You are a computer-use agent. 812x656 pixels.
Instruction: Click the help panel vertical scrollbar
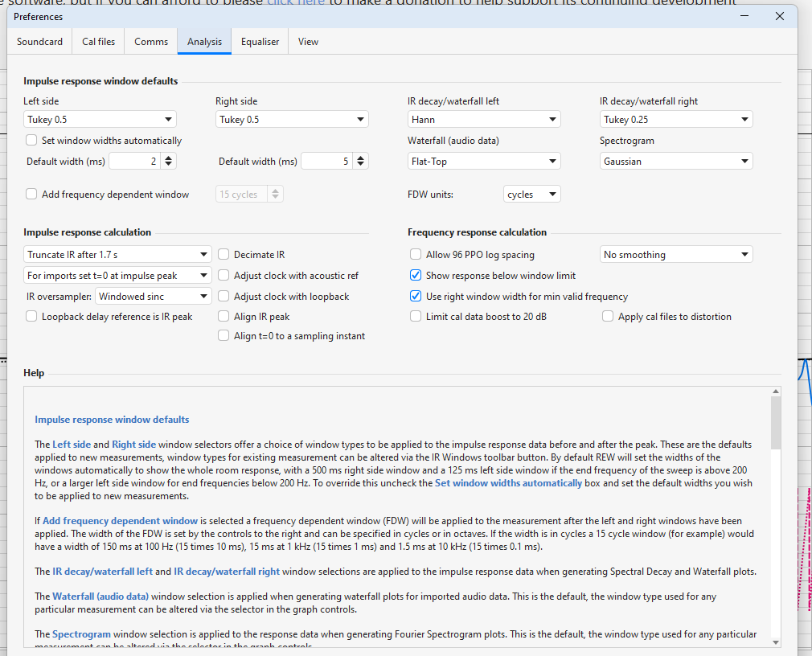pos(775,424)
